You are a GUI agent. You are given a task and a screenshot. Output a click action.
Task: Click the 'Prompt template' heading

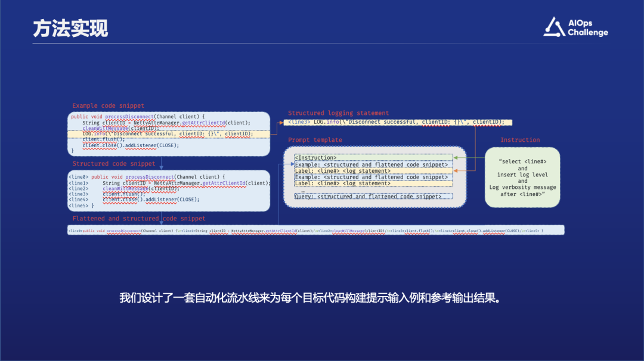pos(315,140)
